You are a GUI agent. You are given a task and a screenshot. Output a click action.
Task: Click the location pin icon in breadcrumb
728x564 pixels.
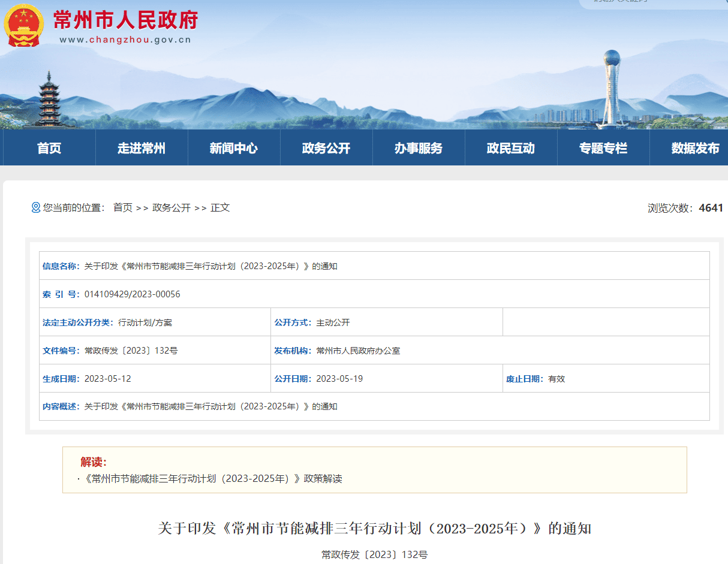point(35,207)
